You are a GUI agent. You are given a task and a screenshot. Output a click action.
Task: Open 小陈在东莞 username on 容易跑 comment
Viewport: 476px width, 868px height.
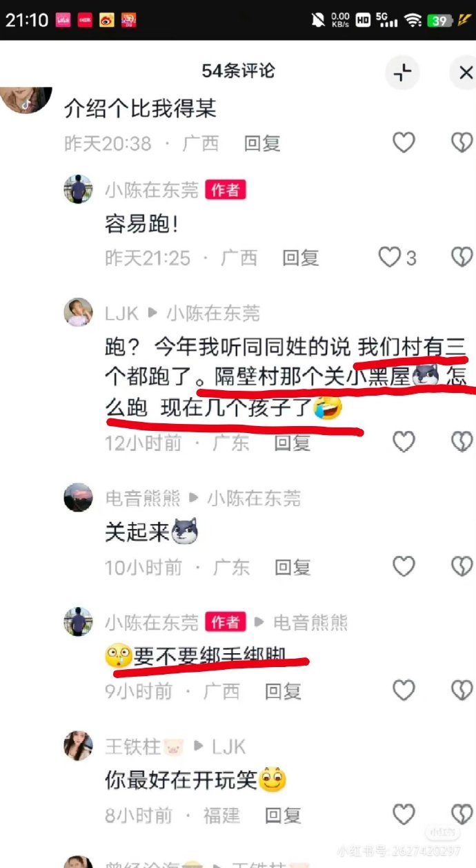point(152,190)
